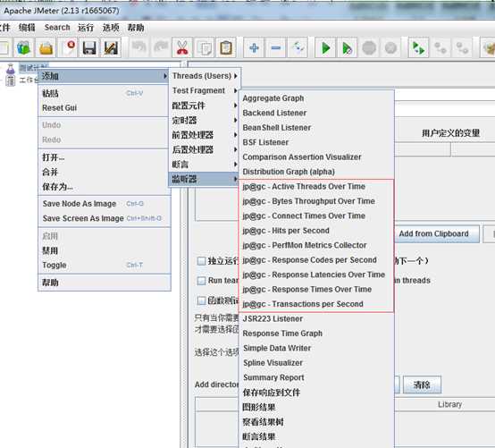Select the workbench tree icon
495x448 pixels.
tap(11, 80)
